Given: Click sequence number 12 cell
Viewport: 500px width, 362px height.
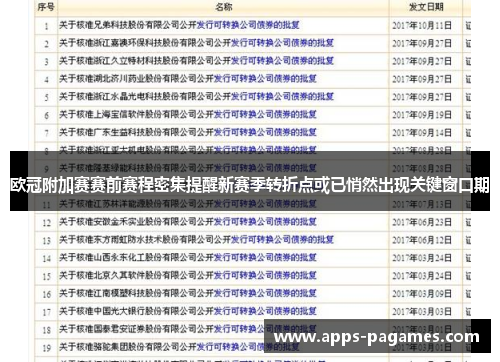Looking at the screenshot, I should 46,223.
